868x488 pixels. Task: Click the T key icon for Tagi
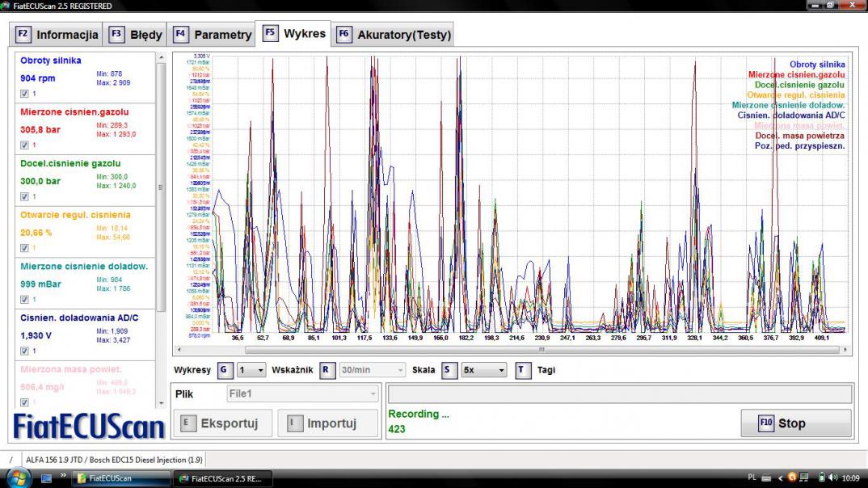point(522,370)
